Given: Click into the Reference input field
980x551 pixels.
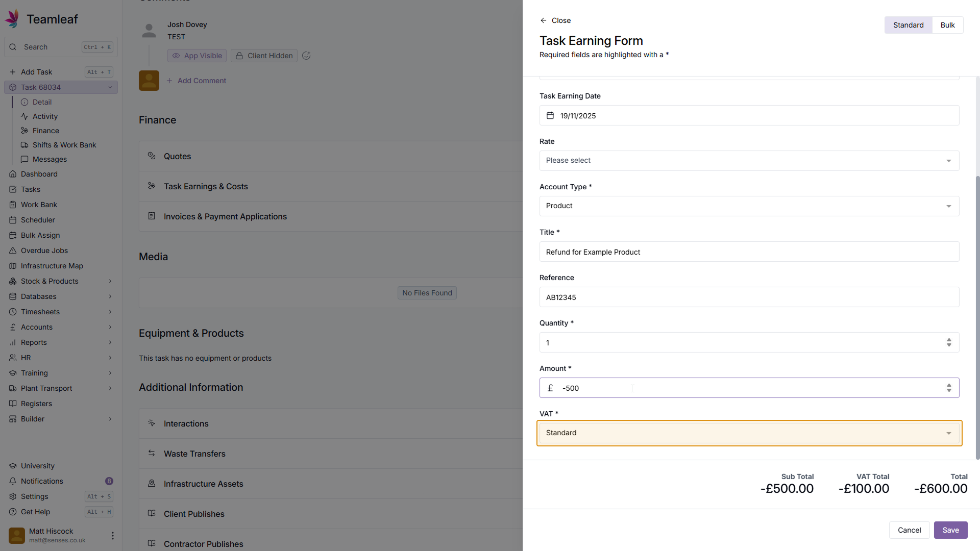Looking at the screenshot, I should 749,297.
